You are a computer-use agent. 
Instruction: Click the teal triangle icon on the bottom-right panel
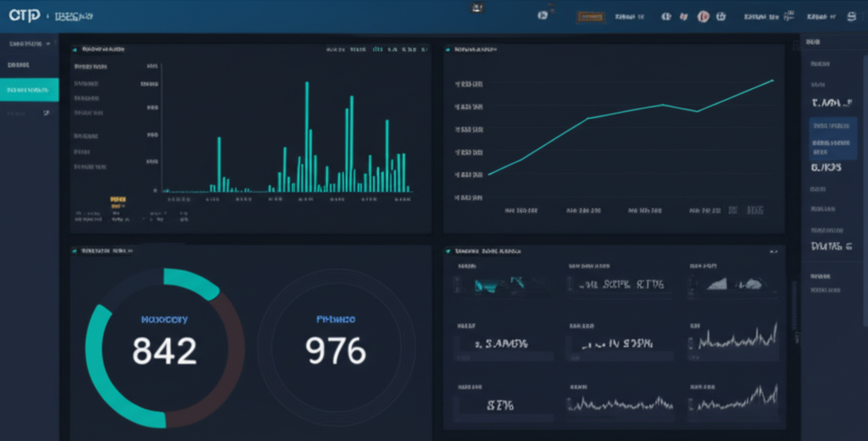(448, 252)
